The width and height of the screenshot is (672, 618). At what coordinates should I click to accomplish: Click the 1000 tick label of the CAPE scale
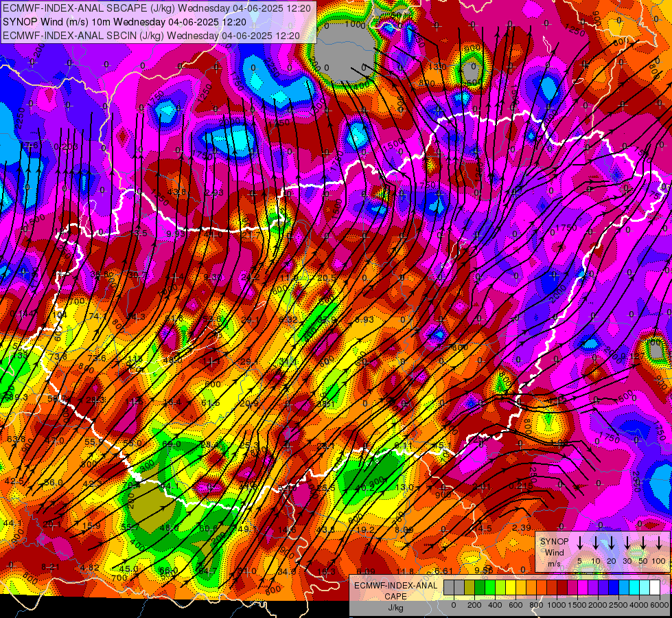(557, 605)
